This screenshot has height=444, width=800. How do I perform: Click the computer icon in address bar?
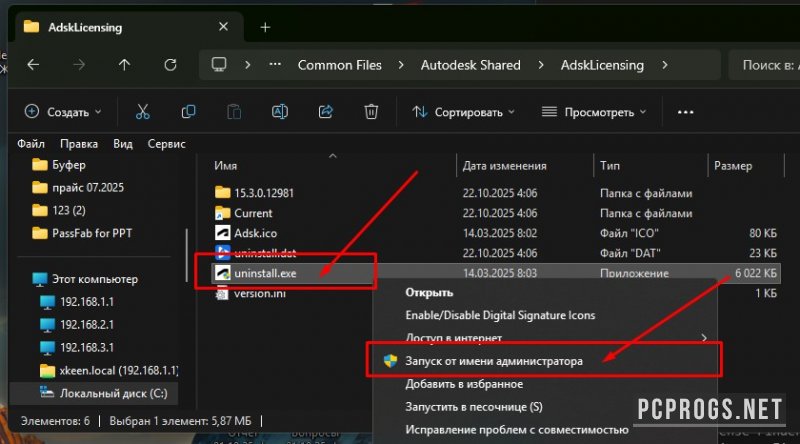219,65
